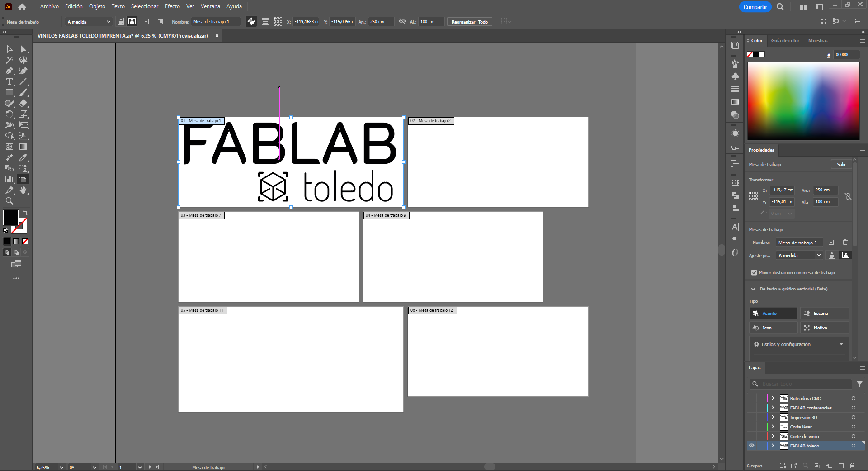Set portrait orientation in control bar
The width and height of the screenshot is (868, 471).
(x=121, y=22)
